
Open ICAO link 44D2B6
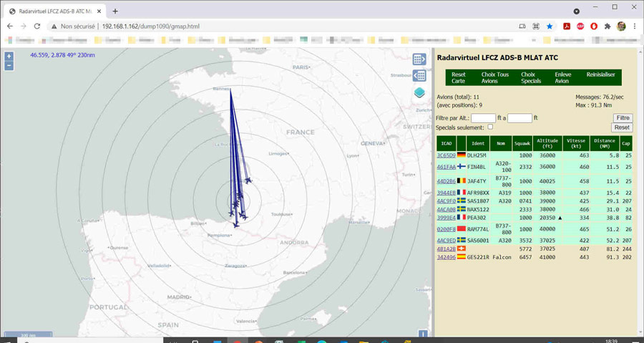click(446, 181)
